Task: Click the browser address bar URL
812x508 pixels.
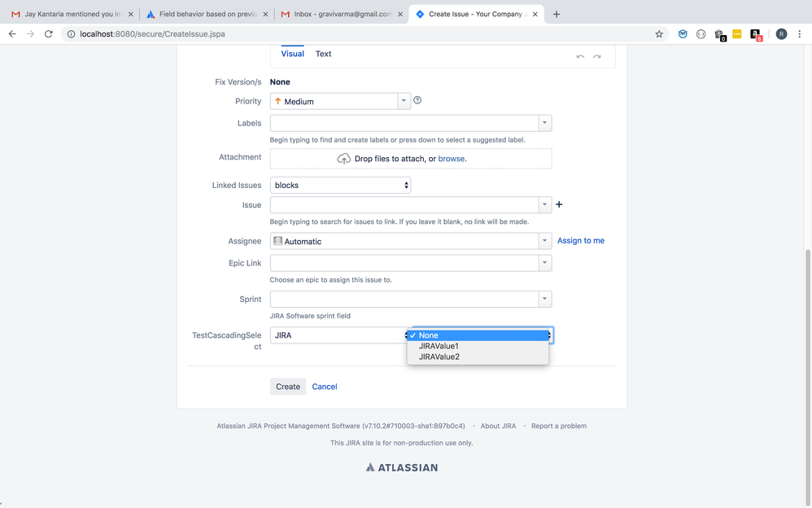Action: [152, 34]
